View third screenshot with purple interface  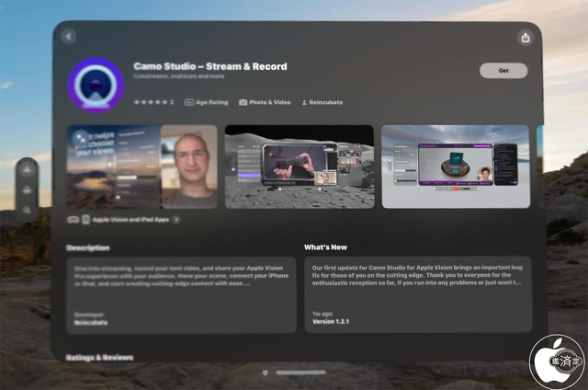[x=455, y=166]
